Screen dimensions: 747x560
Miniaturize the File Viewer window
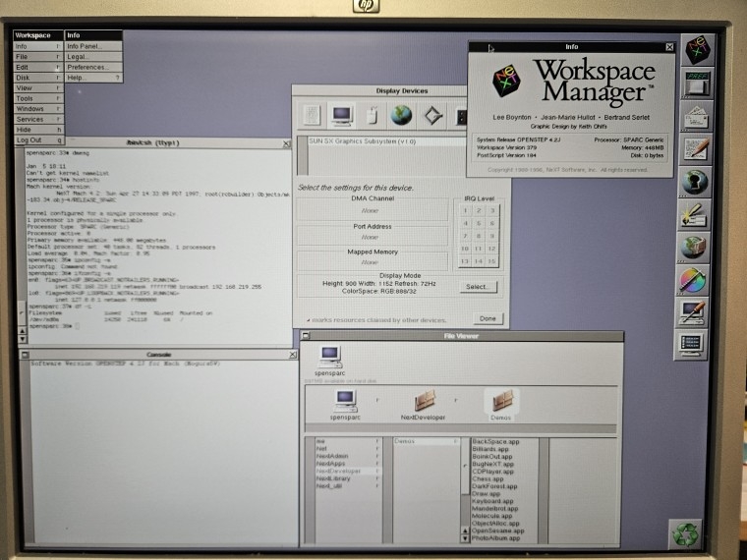click(306, 336)
